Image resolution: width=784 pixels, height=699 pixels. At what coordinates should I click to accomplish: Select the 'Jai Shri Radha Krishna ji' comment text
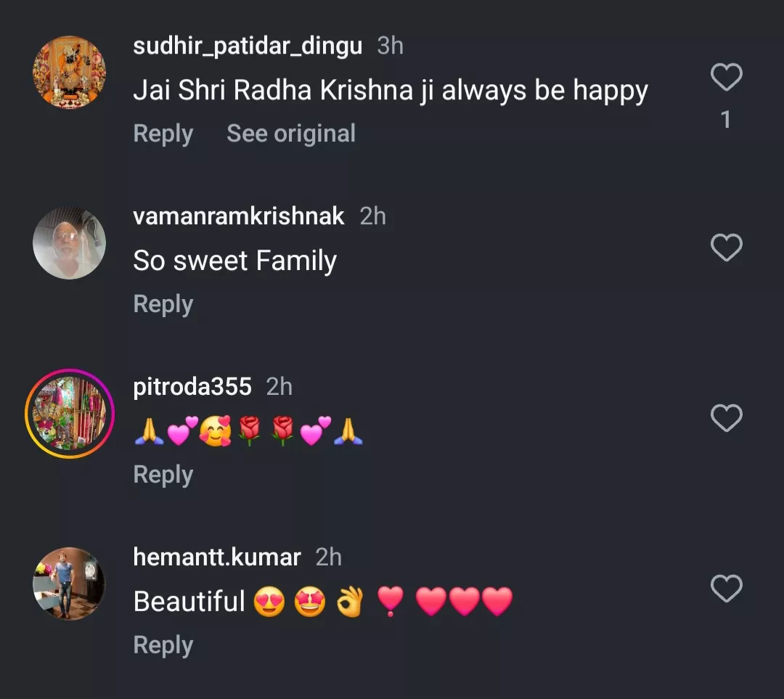(391, 91)
